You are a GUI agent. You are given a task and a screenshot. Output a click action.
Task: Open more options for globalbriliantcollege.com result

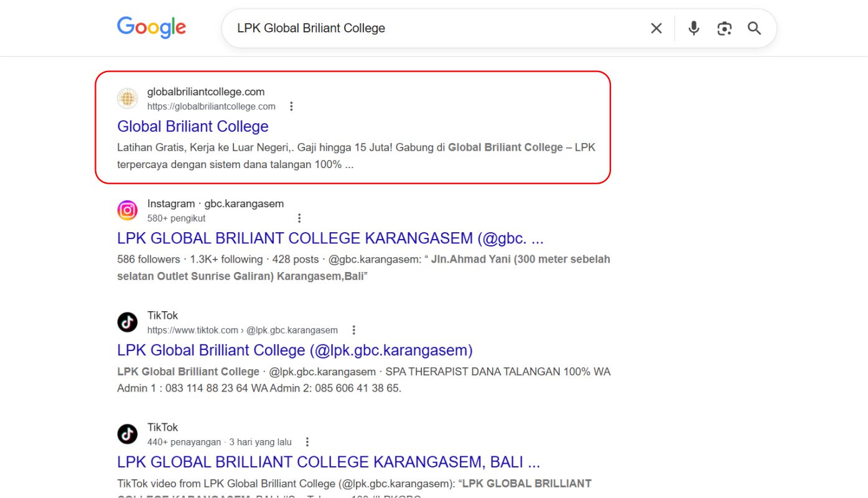point(291,106)
